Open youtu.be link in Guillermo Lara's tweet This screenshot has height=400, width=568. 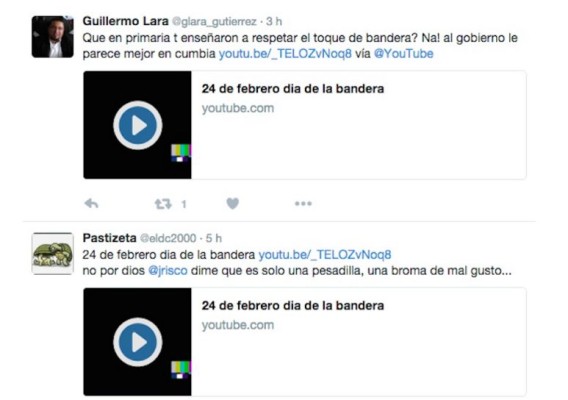[x=285, y=54]
